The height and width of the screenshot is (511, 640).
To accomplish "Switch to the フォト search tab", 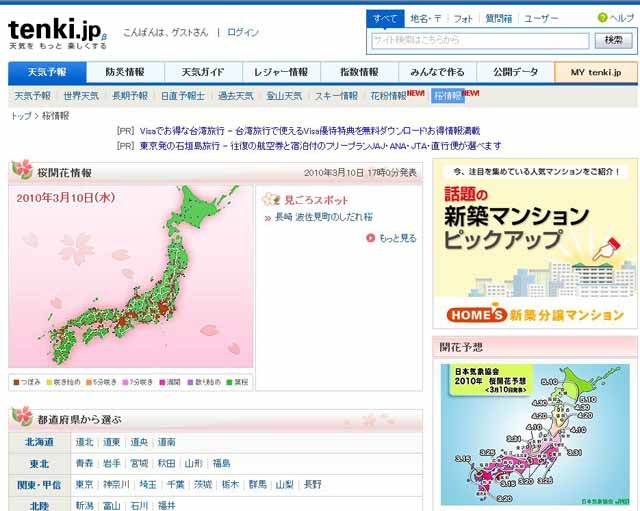I will click(463, 18).
